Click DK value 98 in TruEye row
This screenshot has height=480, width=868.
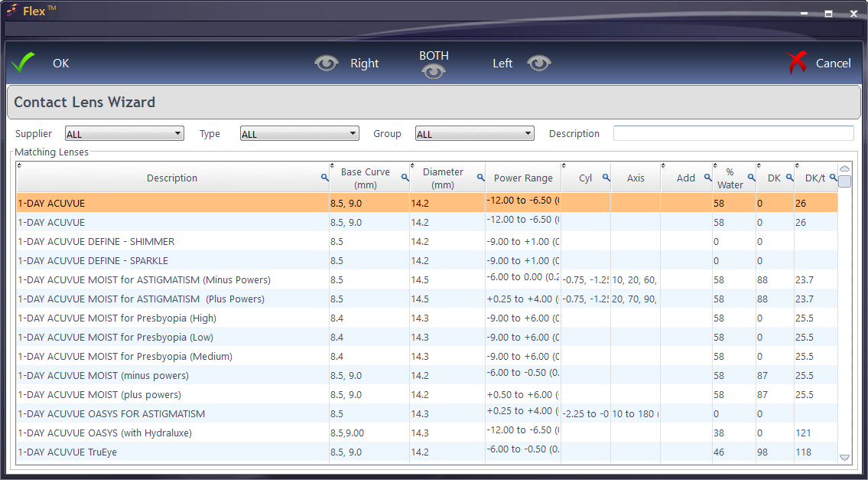point(762,452)
